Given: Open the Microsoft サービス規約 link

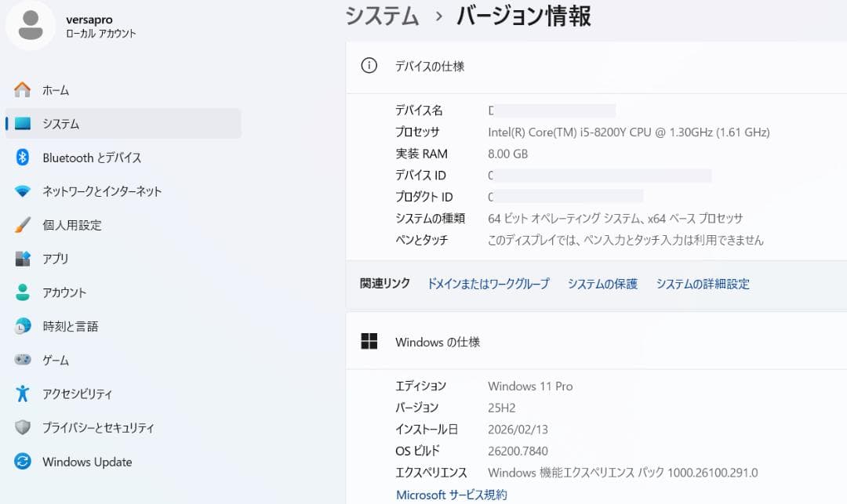Looking at the screenshot, I should [451, 495].
